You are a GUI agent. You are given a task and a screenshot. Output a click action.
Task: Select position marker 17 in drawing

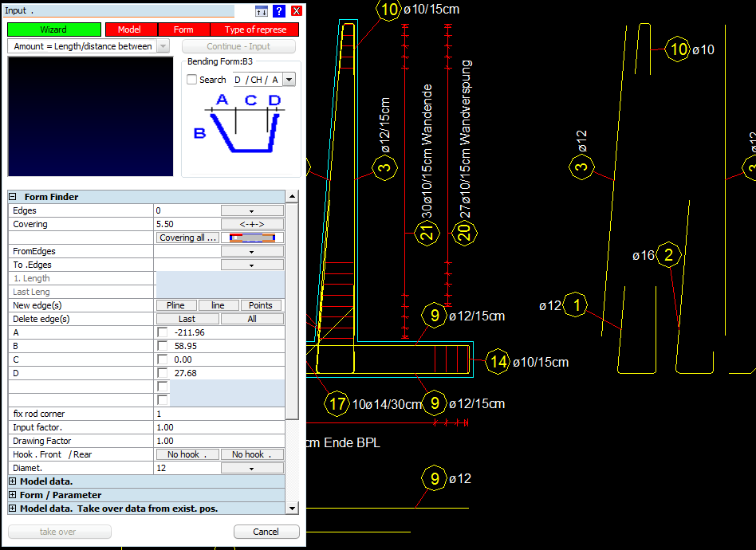point(337,404)
